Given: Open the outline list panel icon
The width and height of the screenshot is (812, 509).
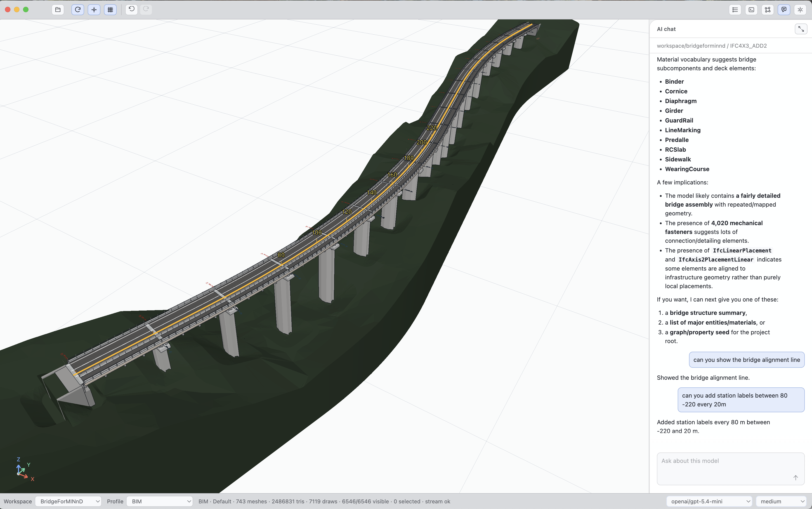Looking at the screenshot, I should point(735,9).
